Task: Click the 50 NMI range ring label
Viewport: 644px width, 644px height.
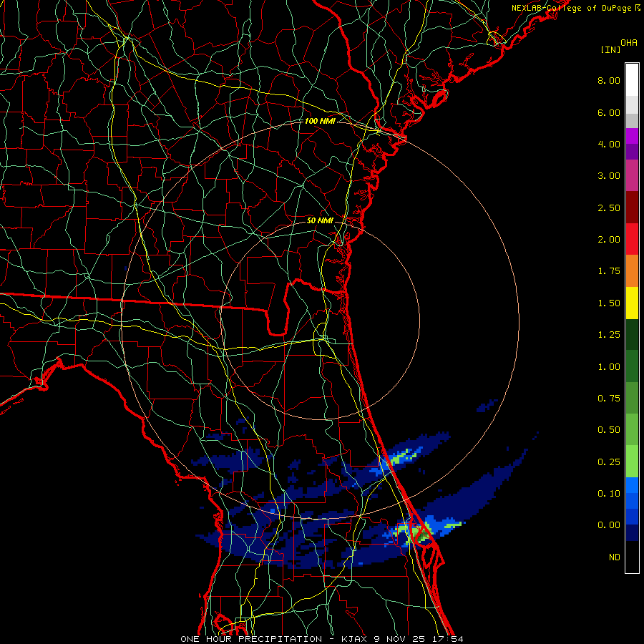Action: click(x=320, y=220)
